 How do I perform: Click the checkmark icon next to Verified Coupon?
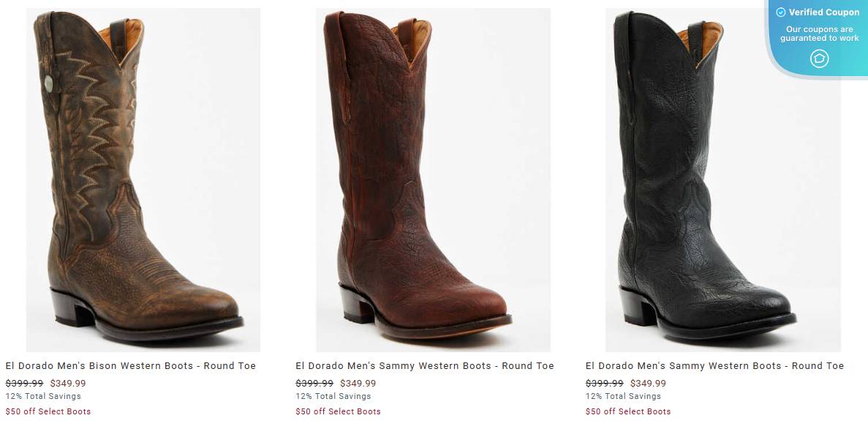click(782, 12)
